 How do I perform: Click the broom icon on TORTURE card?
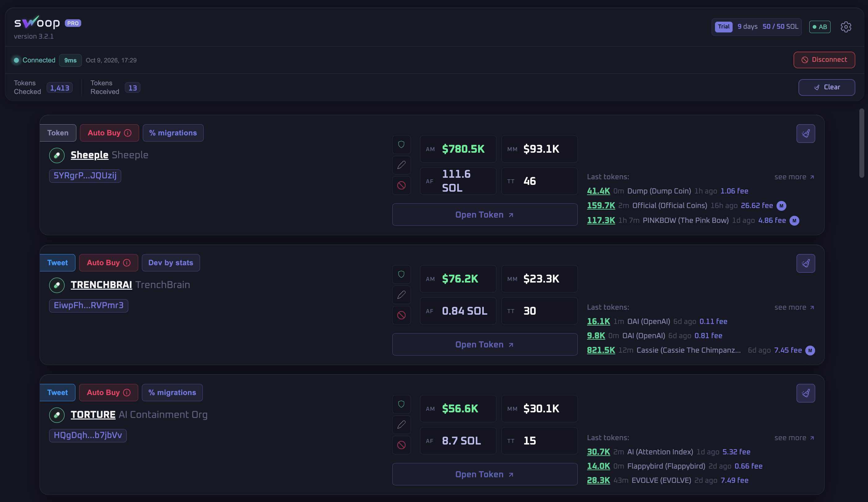806,393
